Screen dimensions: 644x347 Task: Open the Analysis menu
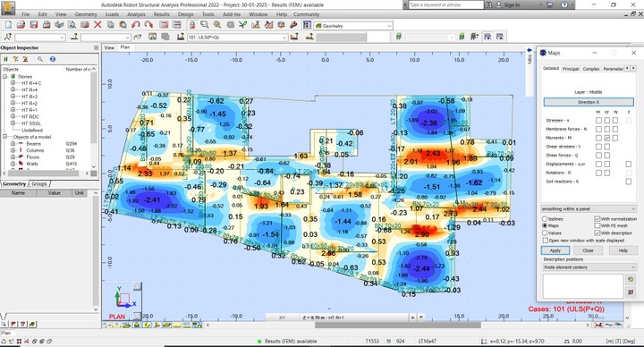pos(136,14)
